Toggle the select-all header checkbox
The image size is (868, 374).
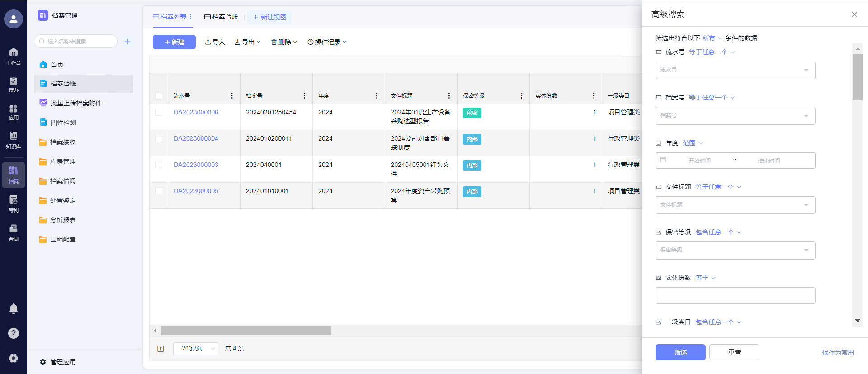click(159, 96)
